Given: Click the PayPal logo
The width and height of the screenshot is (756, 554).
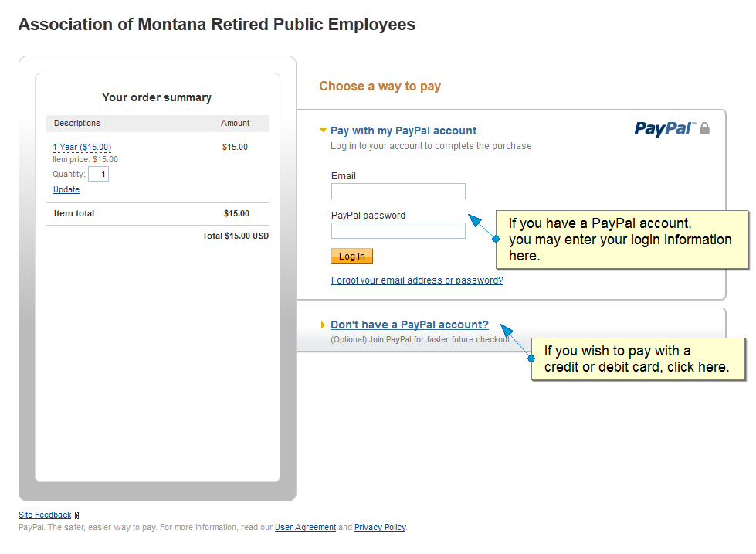Looking at the screenshot, I should click(665, 129).
